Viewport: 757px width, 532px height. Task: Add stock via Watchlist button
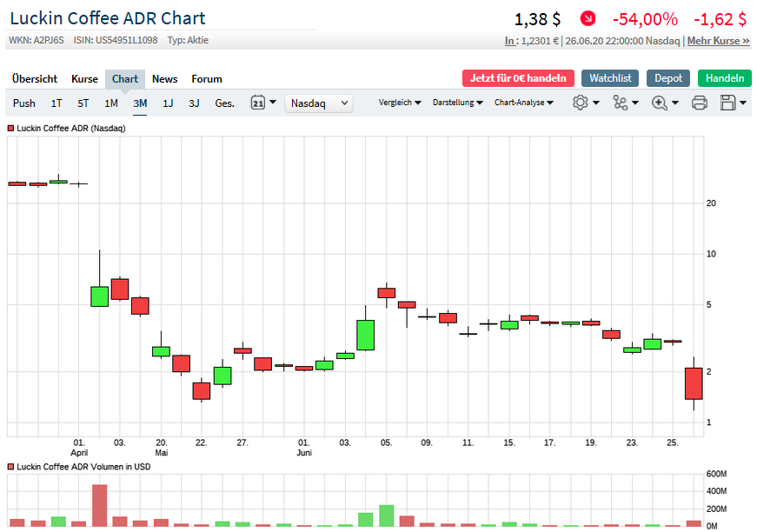point(610,78)
